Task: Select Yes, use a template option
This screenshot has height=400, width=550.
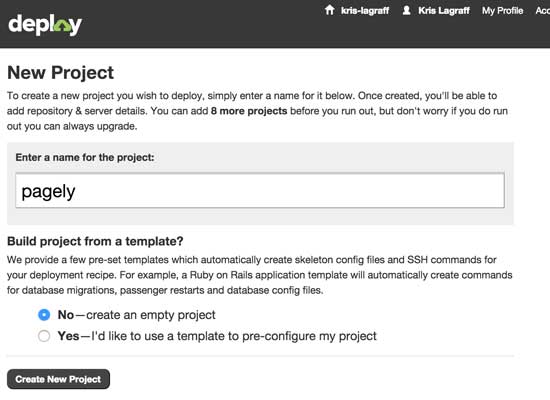Action: 44,336
